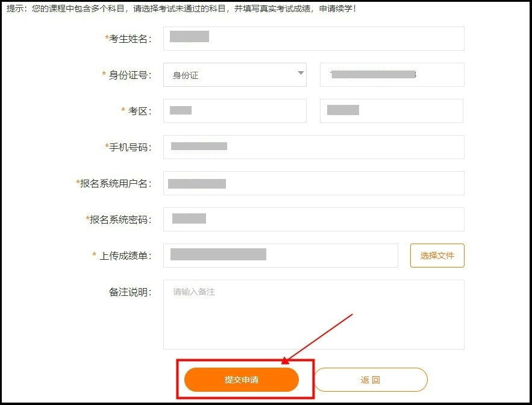Select the 手机号码 phone number field

[x=313, y=146]
